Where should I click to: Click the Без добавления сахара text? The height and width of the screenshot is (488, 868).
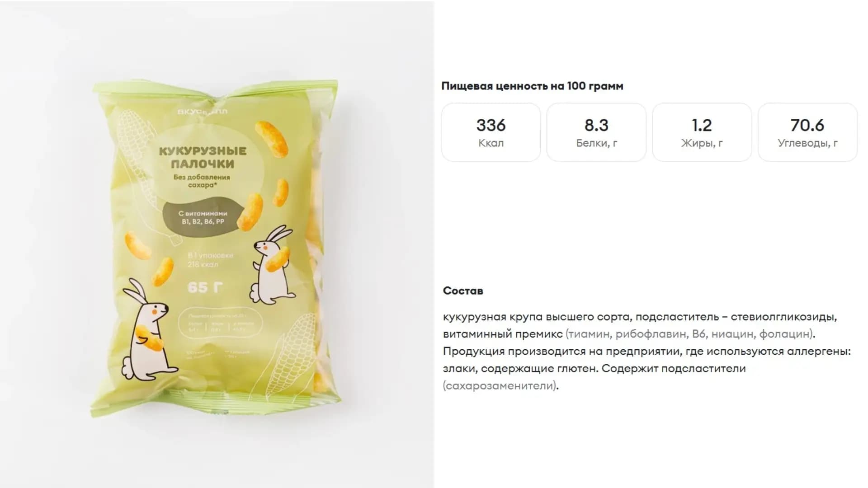(202, 181)
